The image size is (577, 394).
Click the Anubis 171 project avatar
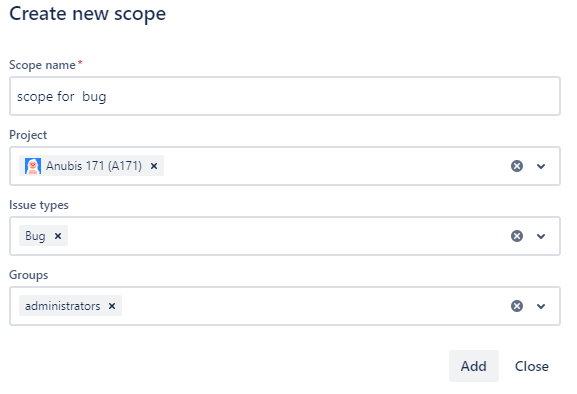pos(33,166)
